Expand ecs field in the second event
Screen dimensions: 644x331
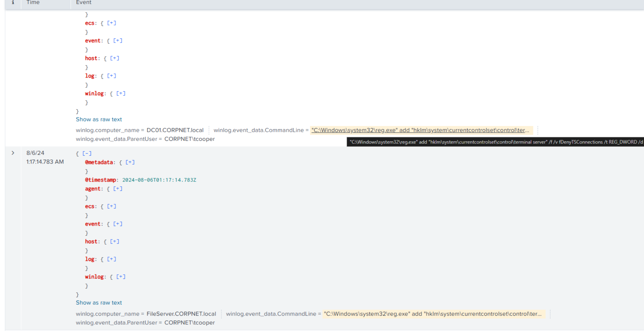coord(111,206)
